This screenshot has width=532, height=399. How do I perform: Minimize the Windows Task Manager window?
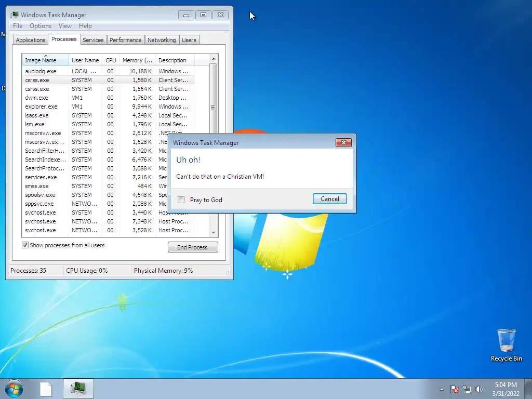click(186, 15)
